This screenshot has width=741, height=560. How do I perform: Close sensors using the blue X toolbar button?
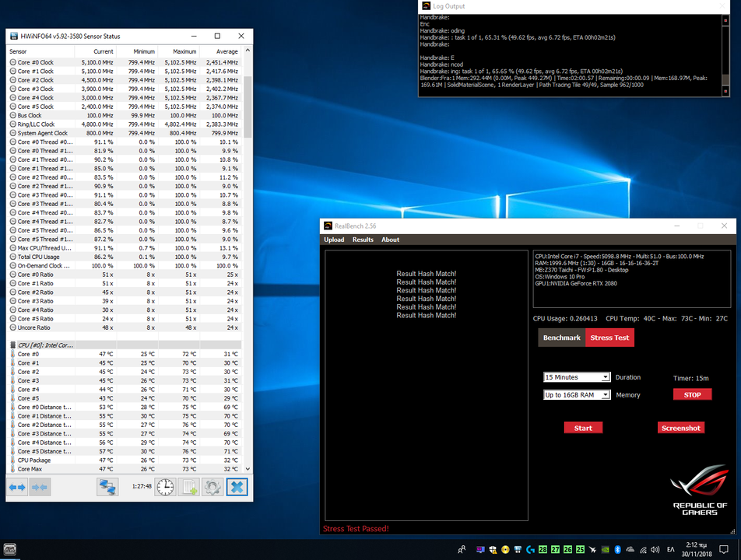pos(237,487)
